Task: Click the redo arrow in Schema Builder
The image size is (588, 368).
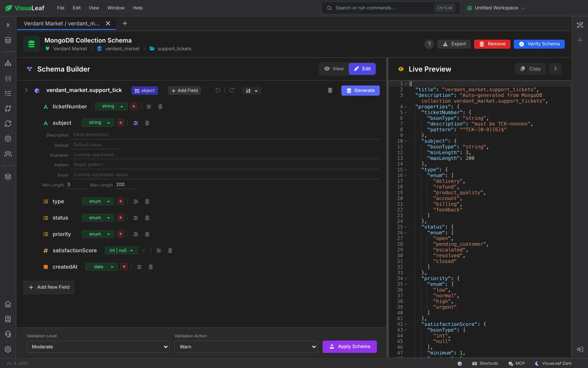Action: tap(232, 90)
